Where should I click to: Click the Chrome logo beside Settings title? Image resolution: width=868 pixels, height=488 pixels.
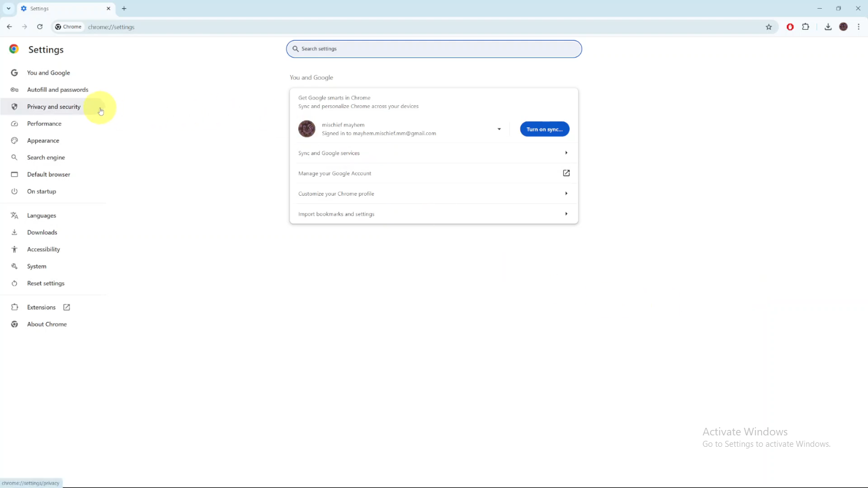click(14, 49)
